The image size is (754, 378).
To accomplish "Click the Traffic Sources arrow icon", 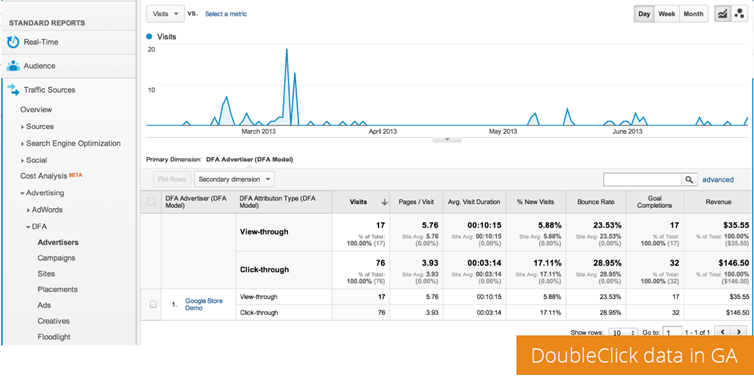I will [x=13, y=89].
